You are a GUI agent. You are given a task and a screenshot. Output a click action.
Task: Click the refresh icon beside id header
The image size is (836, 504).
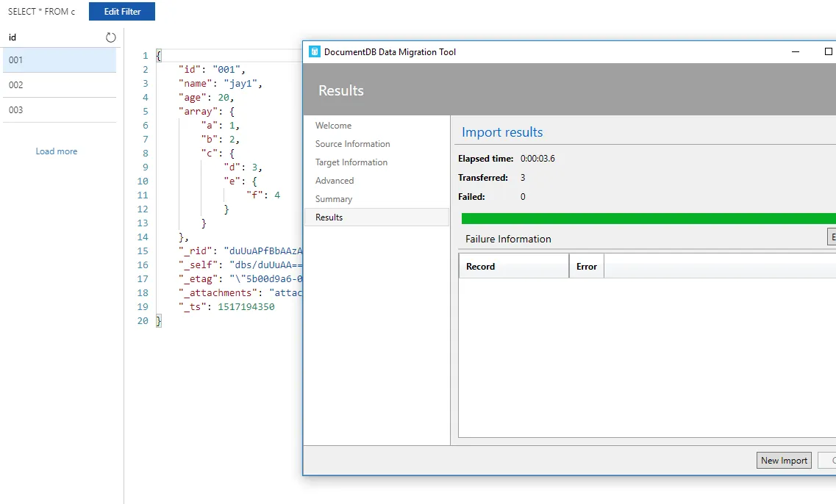pos(110,37)
